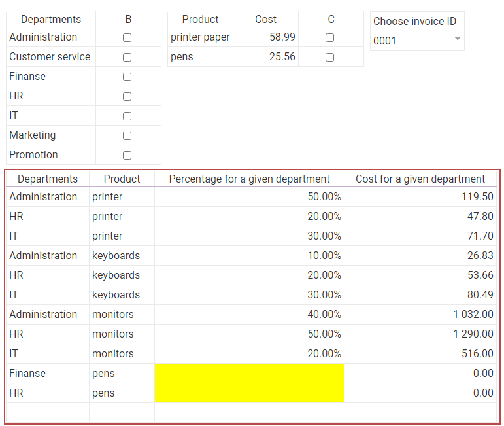Click the 10.00% percentage cell
The height and width of the screenshot is (426, 504).
tap(250, 255)
